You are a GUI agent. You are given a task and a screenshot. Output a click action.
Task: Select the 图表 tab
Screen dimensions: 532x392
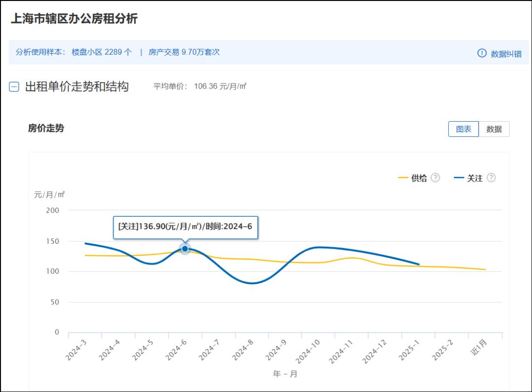pyautogui.click(x=464, y=129)
